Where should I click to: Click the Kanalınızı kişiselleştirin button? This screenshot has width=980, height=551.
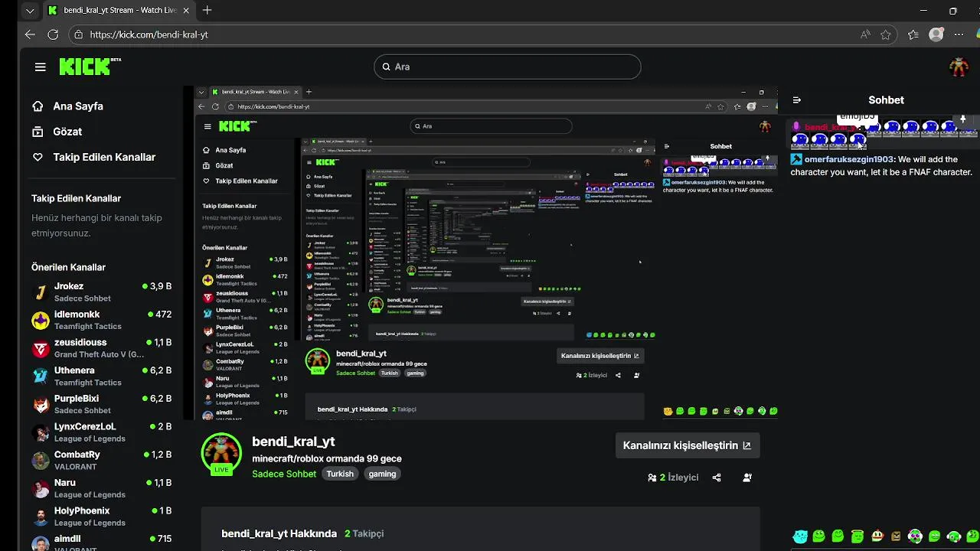[687, 445]
